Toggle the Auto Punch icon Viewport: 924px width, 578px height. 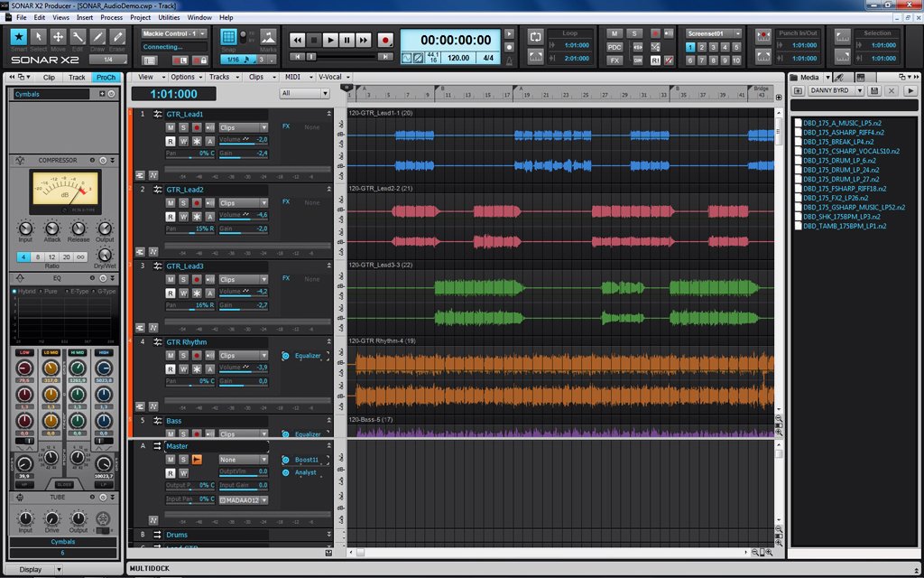coord(763,36)
